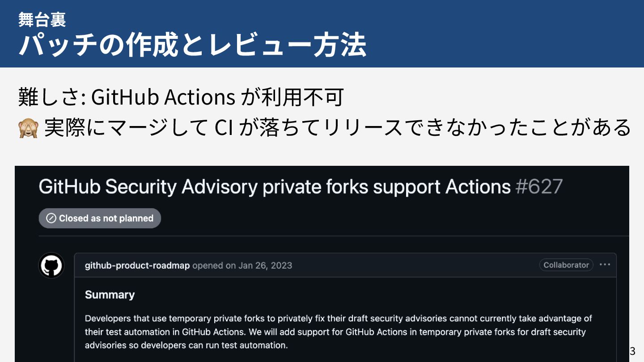Screen dimensions: 644x362
Task: Click the Closed as not planned badge
Action: (100, 218)
